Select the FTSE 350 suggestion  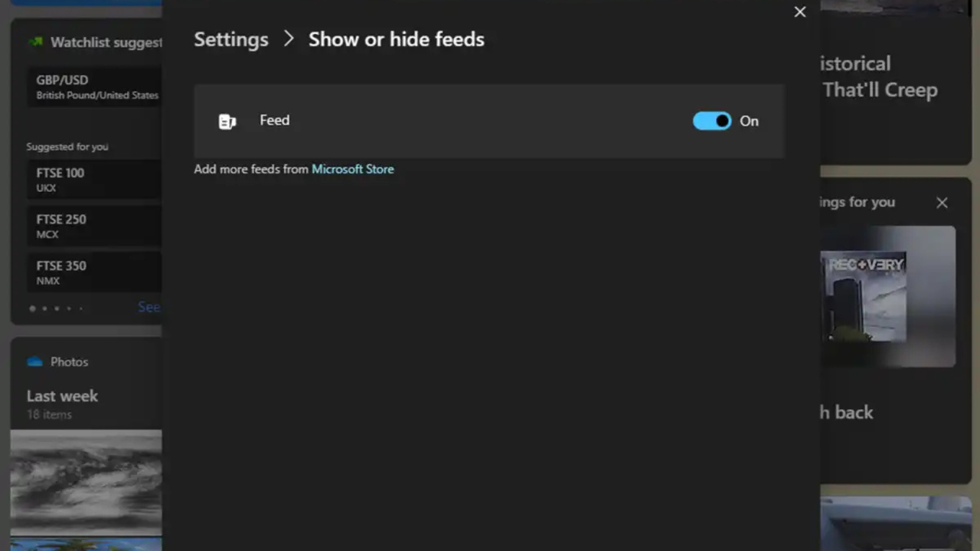[94, 272]
